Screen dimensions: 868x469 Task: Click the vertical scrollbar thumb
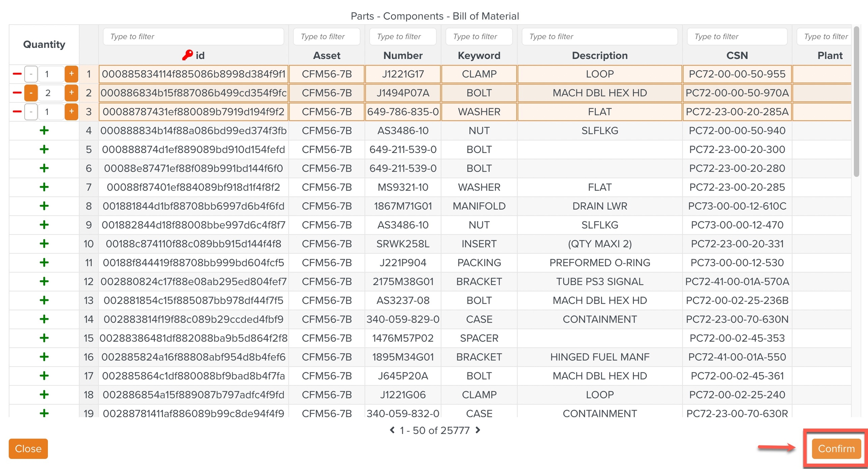click(856, 101)
